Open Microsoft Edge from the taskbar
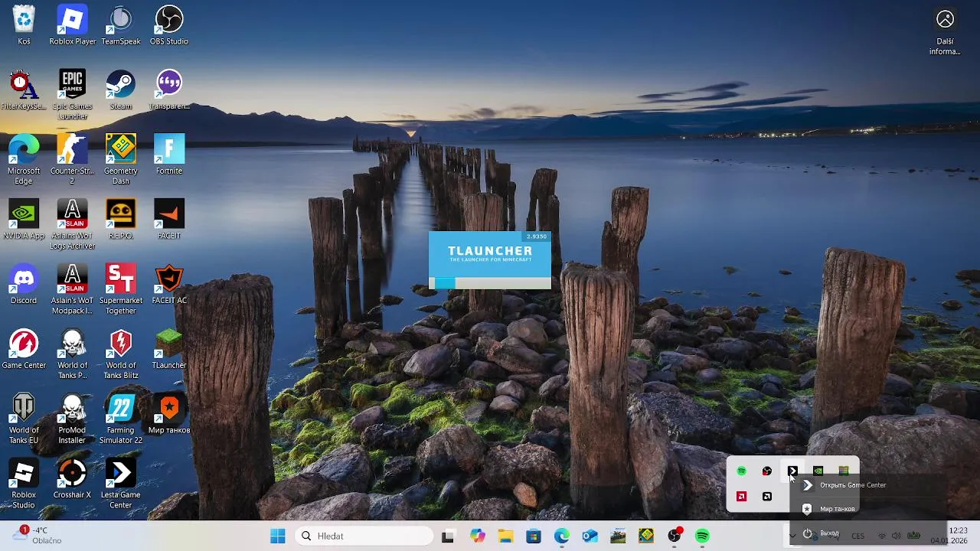Image resolution: width=980 pixels, height=551 pixels. (562, 536)
